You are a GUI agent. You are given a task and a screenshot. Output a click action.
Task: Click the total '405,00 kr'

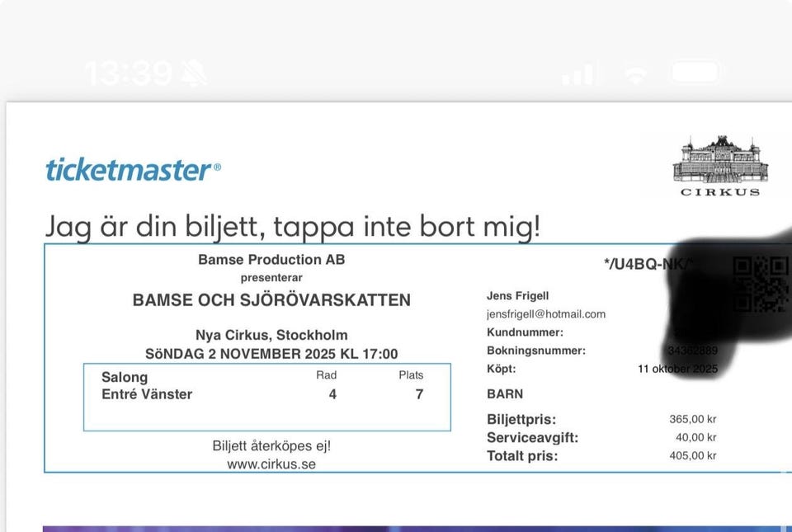pyautogui.click(x=693, y=455)
